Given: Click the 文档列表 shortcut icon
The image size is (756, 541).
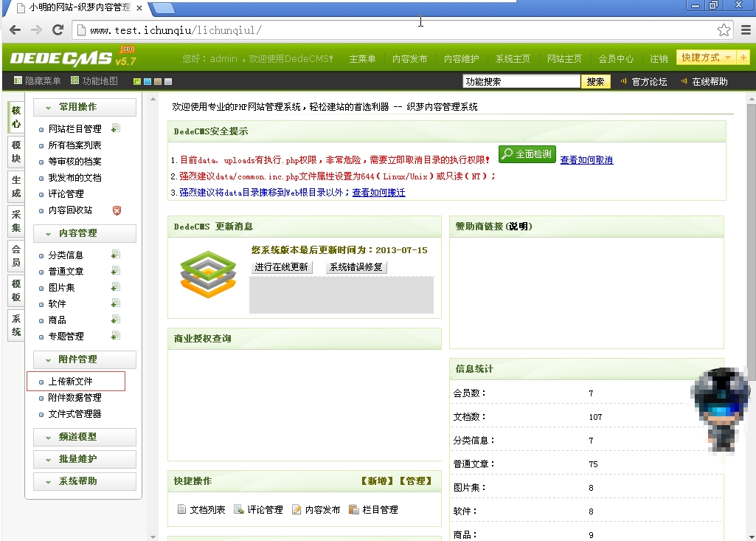Looking at the screenshot, I should click(181, 509).
